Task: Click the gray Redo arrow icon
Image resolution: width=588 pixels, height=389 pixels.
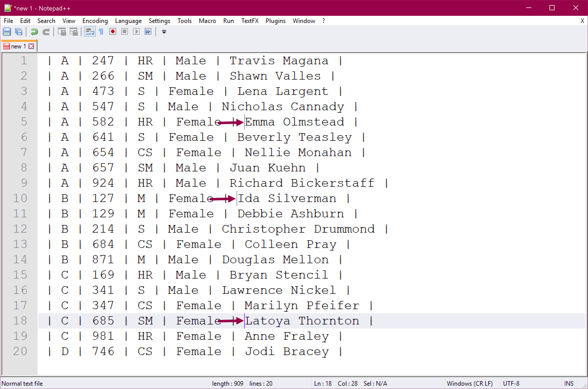Action: [x=46, y=32]
